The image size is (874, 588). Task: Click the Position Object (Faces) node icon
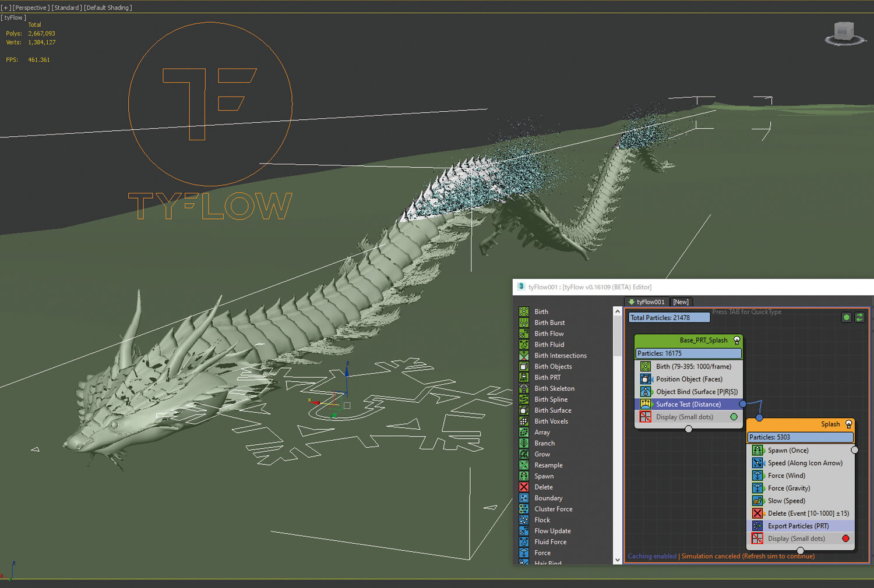pos(646,379)
